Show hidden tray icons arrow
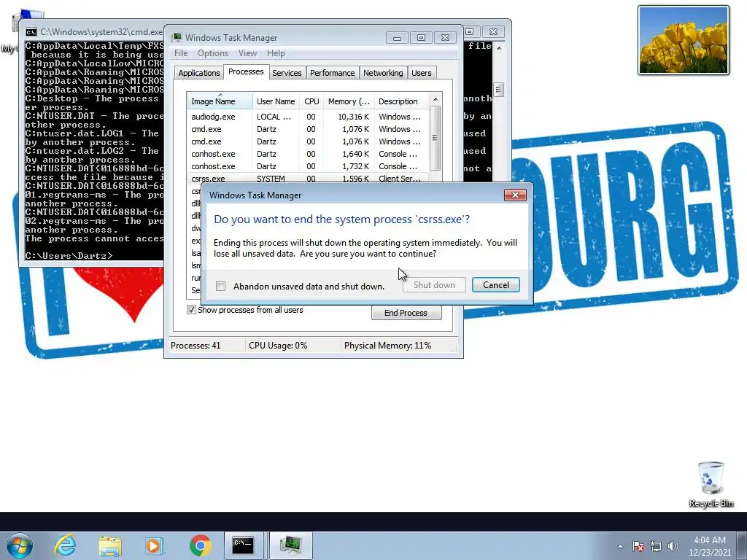 620,546
